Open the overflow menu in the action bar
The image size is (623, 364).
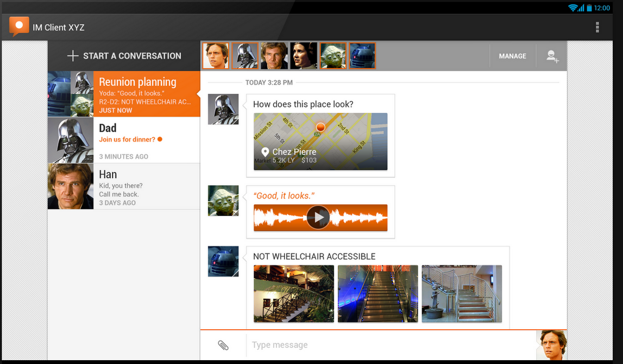597,27
